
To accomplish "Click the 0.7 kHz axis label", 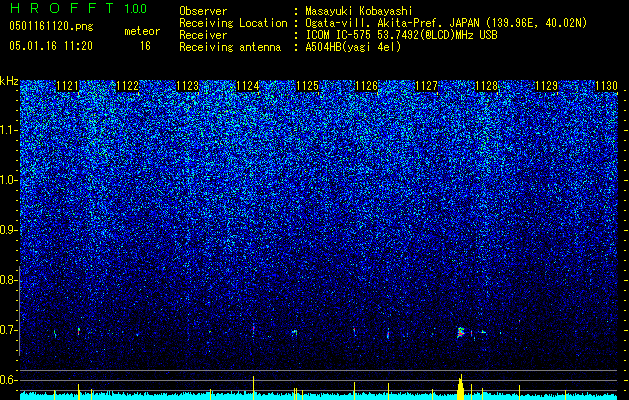I will [x=8, y=330].
